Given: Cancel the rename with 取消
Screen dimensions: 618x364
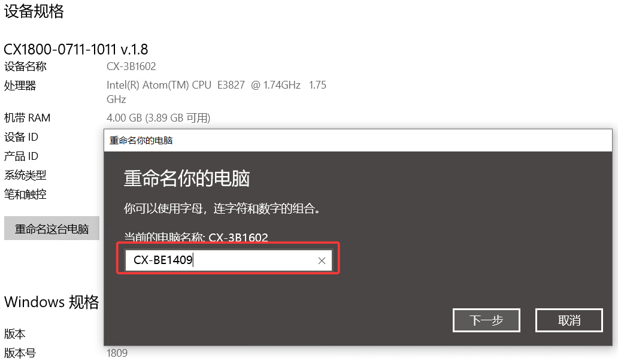Looking at the screenshot, I should 569,320.
